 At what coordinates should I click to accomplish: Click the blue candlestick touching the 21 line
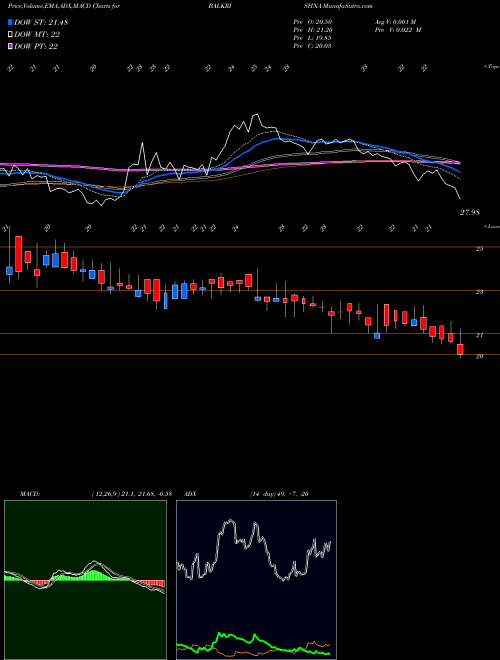(x=377, y=335)
